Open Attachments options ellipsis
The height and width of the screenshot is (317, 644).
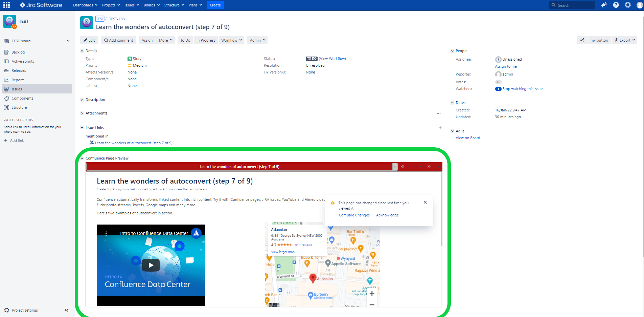click(439, 113)
